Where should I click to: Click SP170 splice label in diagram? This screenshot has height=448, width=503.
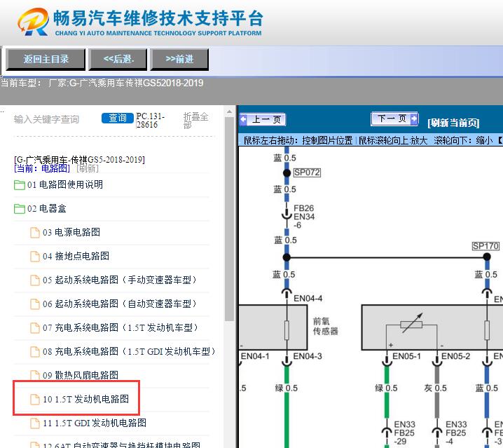[485, 246]
